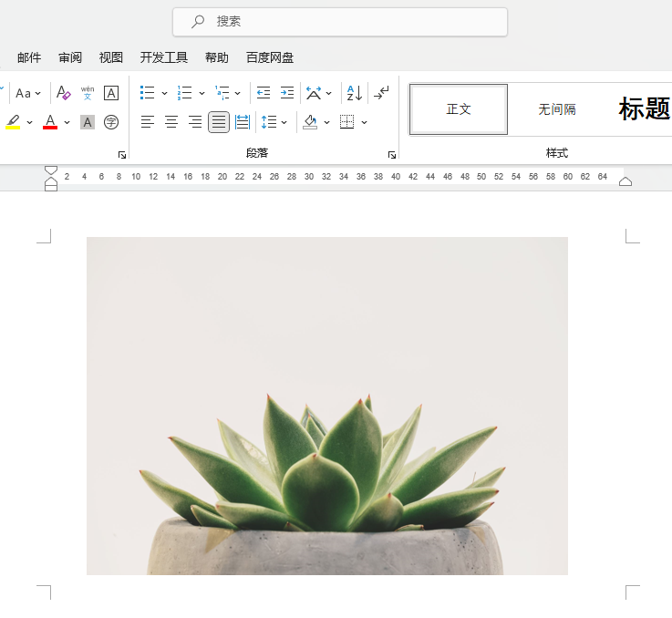
Task: Open Asian Layout tool
Action: coord(314,93)
